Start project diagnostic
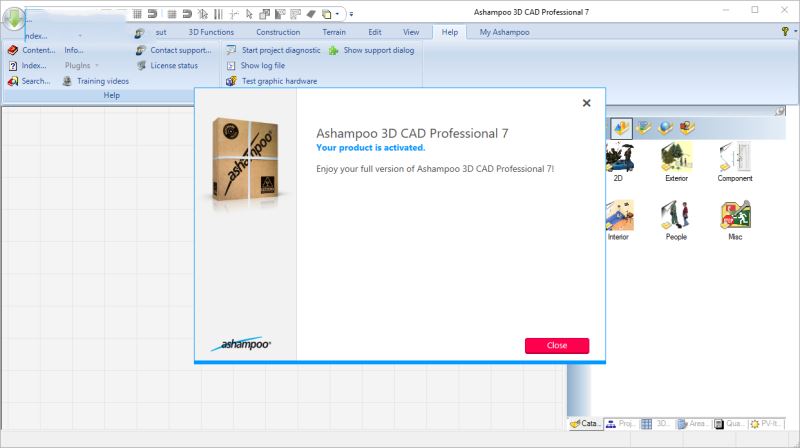The width and height of the screenshot is (800, 448). tap(273, 50)
